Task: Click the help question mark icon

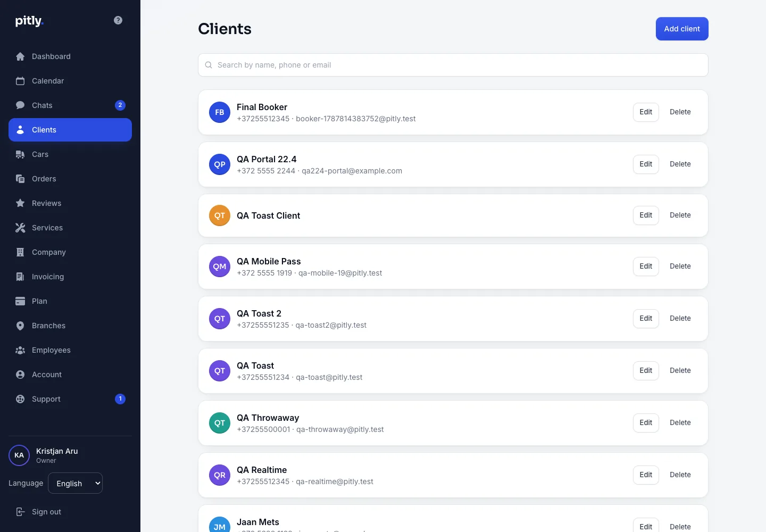Action: 118,20
